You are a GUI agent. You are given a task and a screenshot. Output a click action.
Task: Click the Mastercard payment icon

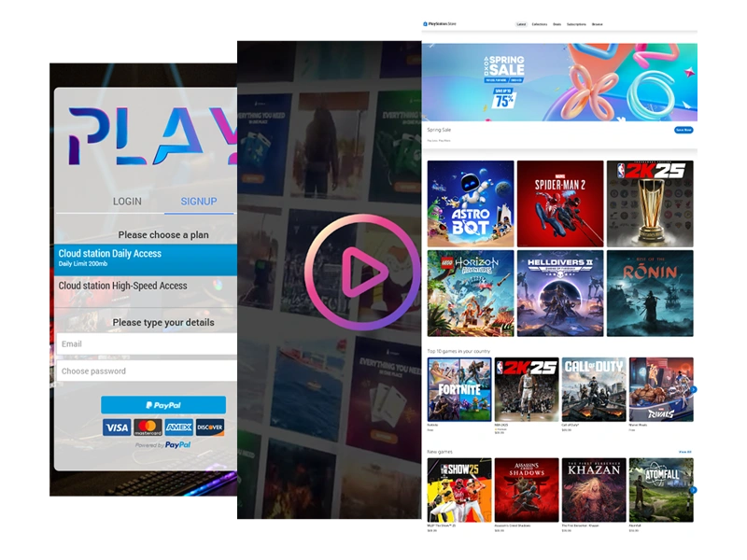click(148, 427)
